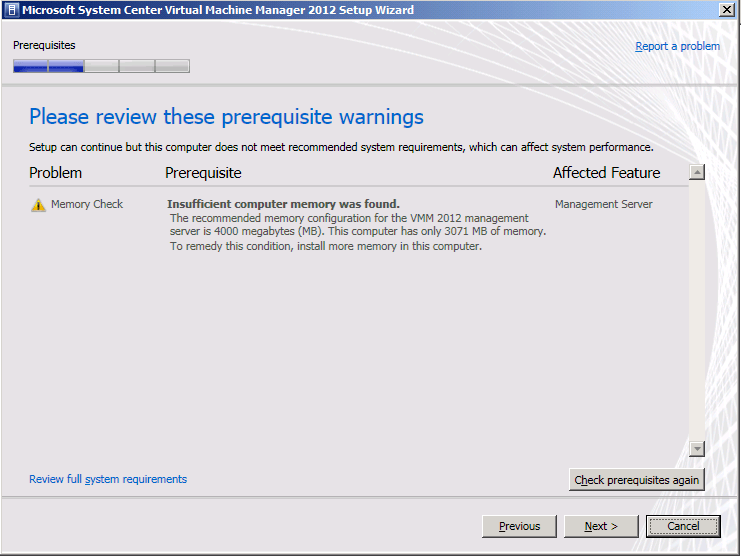Screen dimensions: 741x556
Task: Select the Memory Check problem text
Action: point(87,204)
